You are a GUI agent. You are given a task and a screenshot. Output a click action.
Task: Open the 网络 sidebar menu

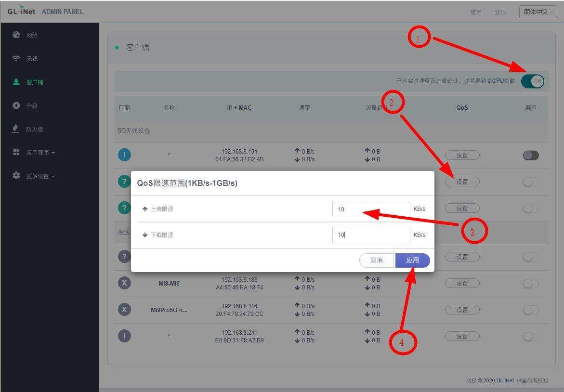(32, 35)
